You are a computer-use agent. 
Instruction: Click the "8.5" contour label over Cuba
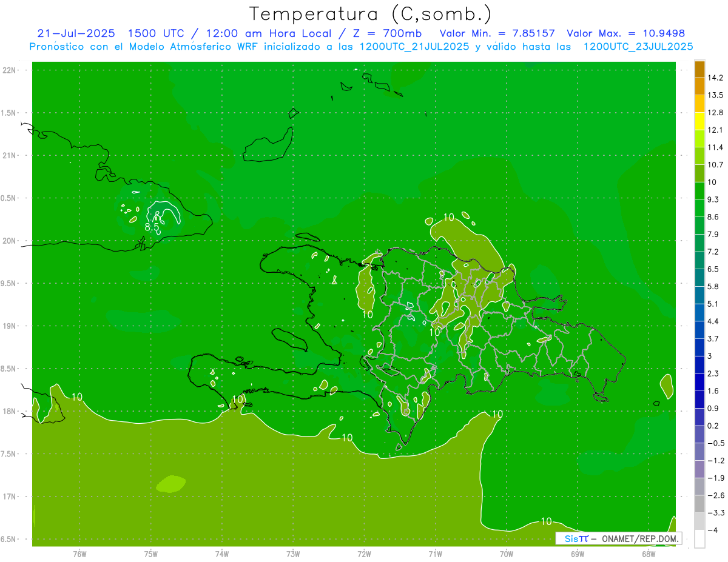tap(152, 227)
